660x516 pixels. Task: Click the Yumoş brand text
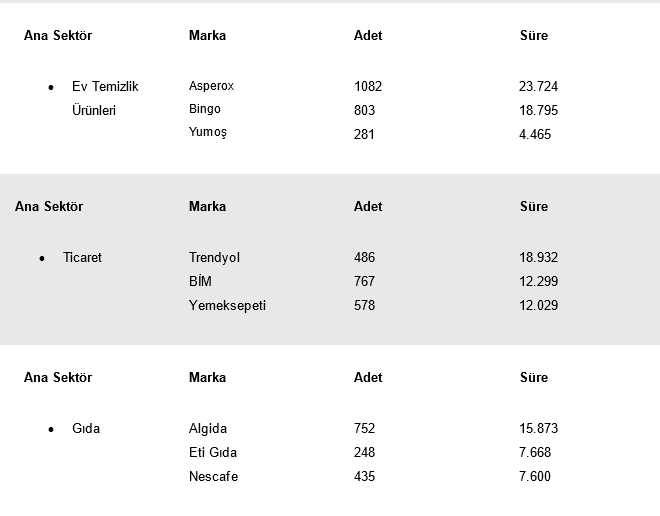[x=208, y=132]
